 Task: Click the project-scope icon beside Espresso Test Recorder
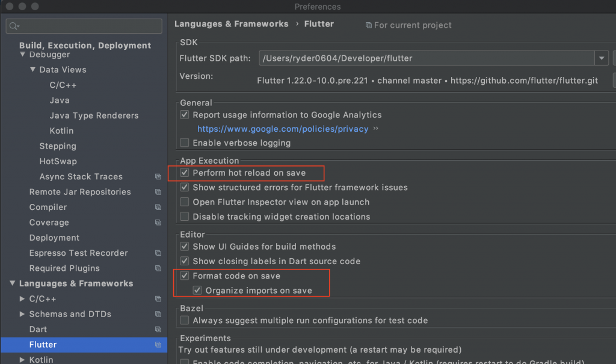(158, 253)
